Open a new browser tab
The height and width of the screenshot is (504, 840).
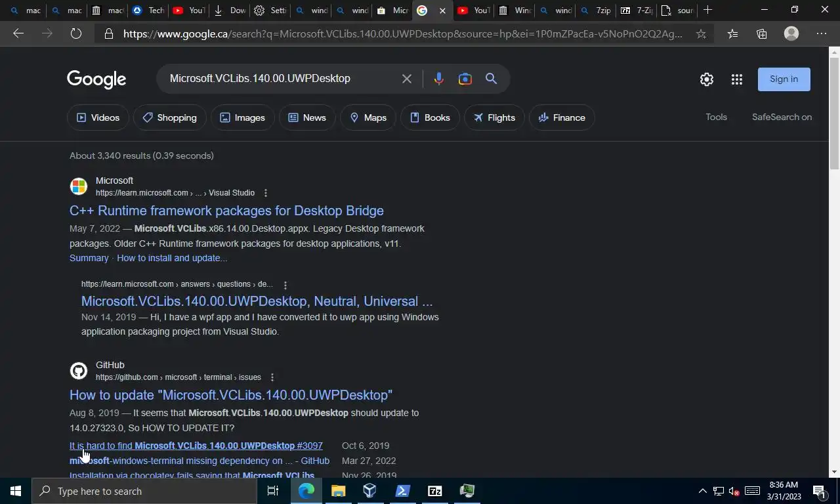[707, 10]
